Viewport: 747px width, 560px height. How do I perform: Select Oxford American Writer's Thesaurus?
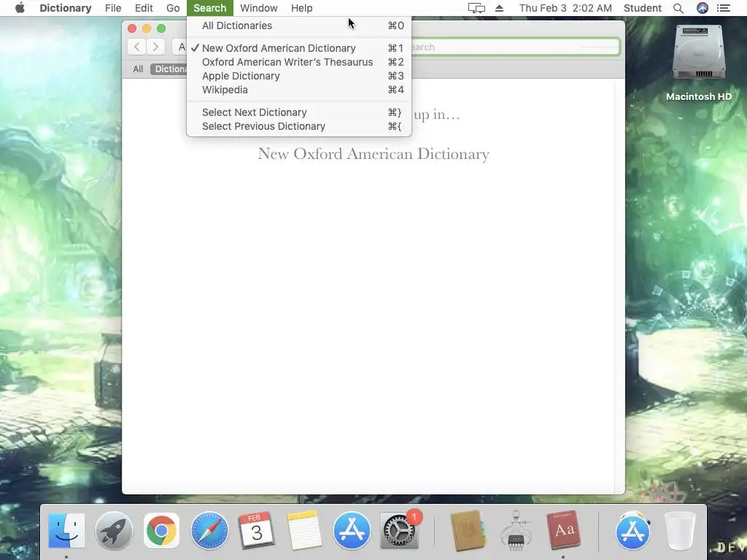coord(298,62)
